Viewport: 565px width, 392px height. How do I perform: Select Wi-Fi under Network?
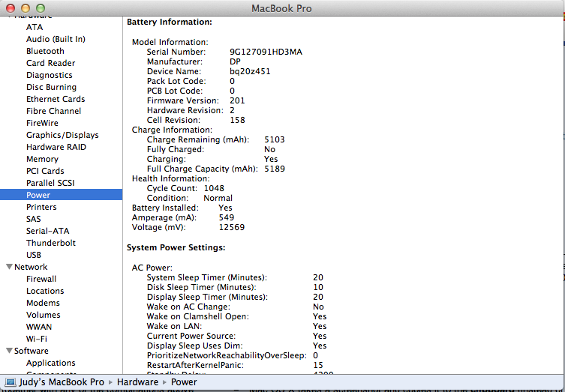[37, 339]
